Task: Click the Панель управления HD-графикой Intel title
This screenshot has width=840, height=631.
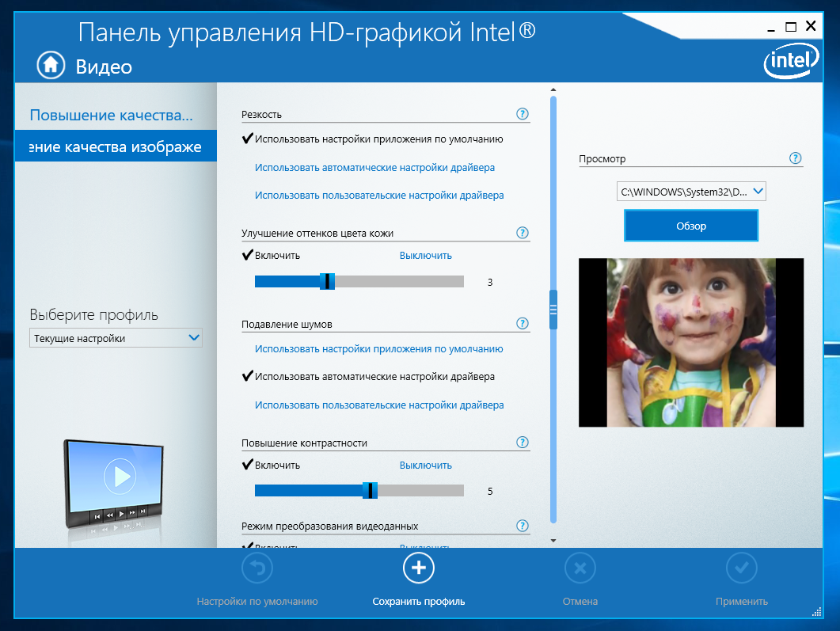Action: [307, 32]
